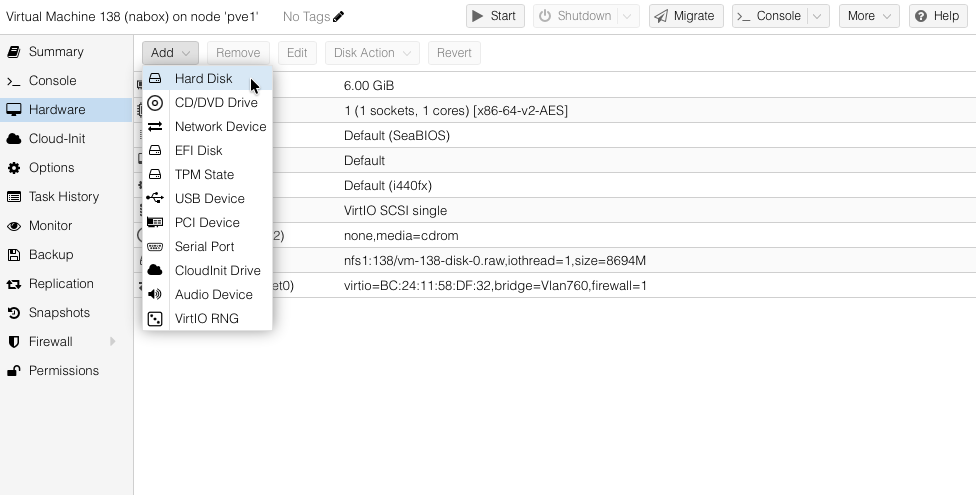Expand the Shutdown options arrow
Image resolution: width=976 pixels, height=495 pixels.
627,16
